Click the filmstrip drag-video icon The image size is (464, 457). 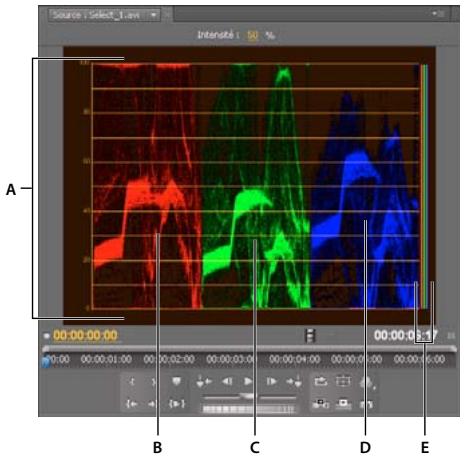pos(310,335)
